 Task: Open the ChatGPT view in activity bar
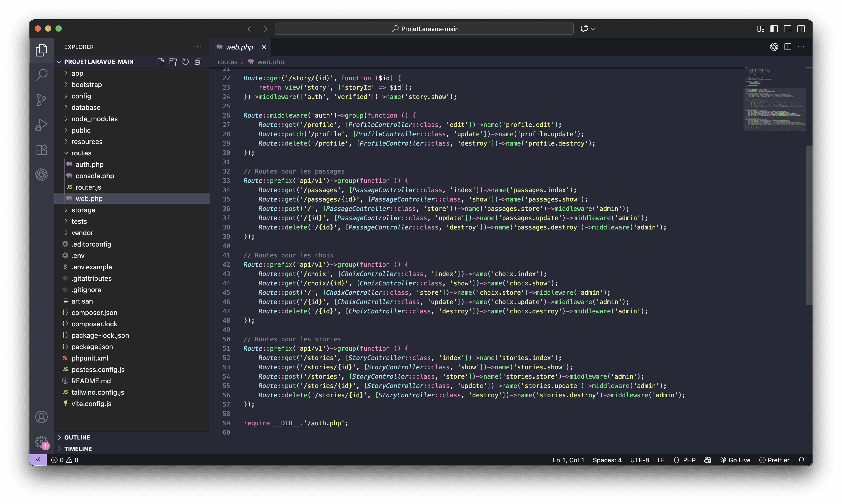point(41,175)
